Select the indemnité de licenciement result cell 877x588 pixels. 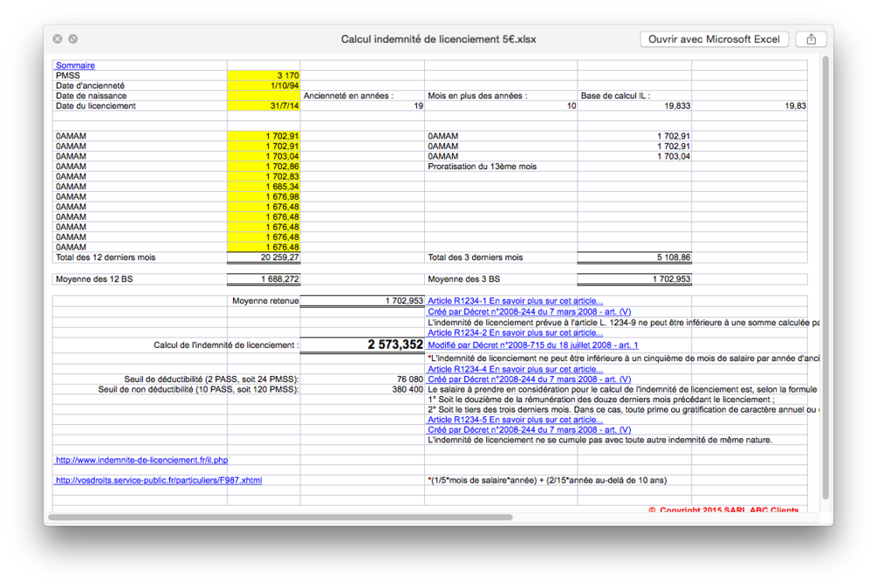tap(363, 344)
